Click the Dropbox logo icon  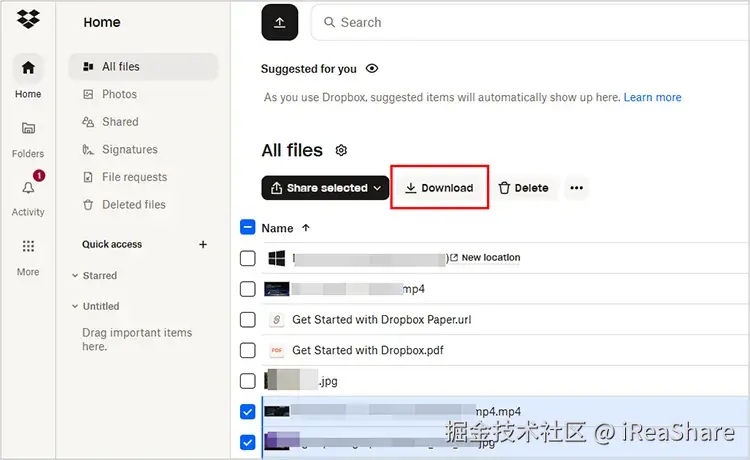[28, 19]
